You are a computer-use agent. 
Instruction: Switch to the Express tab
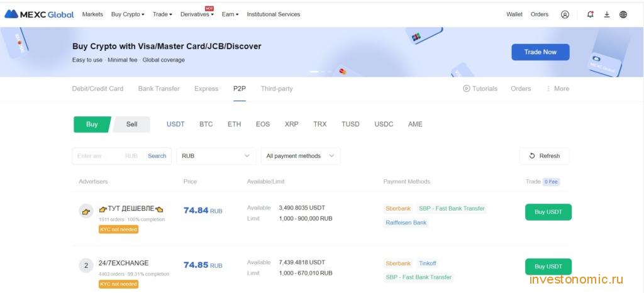click(206, 89)
